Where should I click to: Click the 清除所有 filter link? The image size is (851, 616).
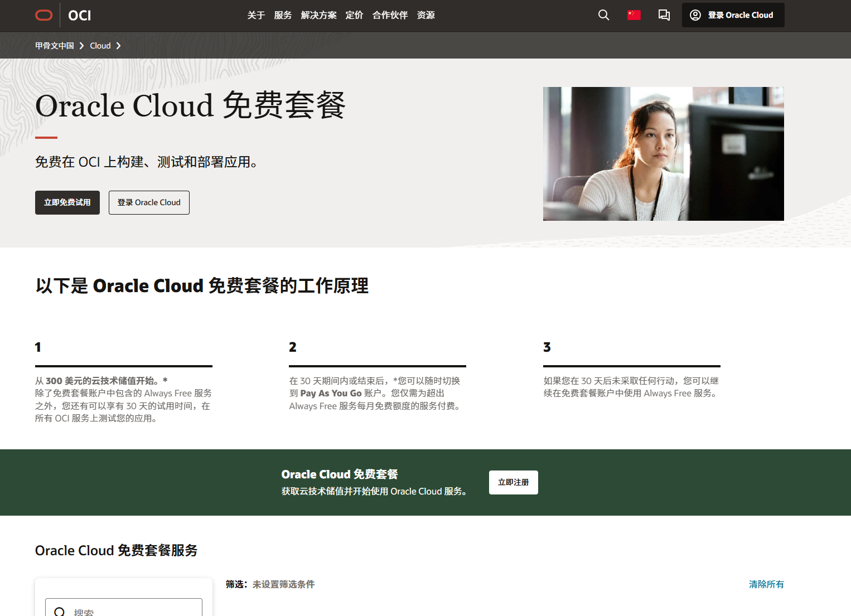coord(766,584)
